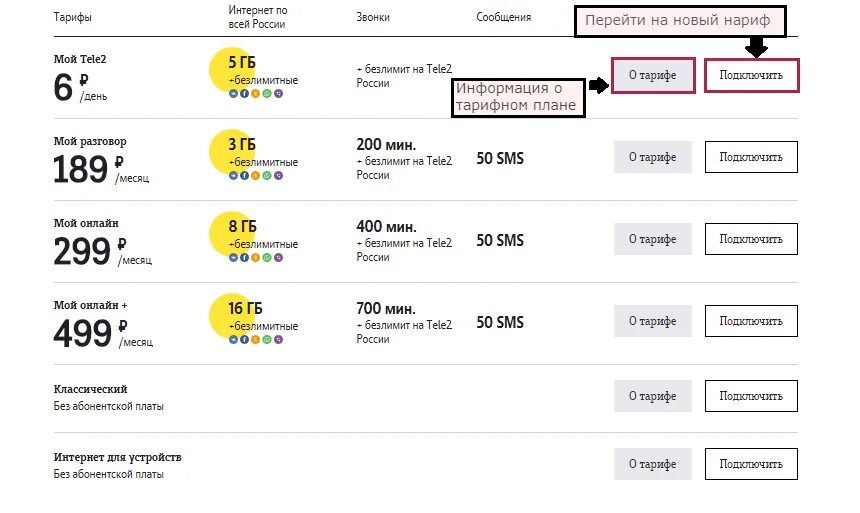This screenshot has height=513, width=860.
Task: Click the Мой разговор tariff name
Action: 90,141
